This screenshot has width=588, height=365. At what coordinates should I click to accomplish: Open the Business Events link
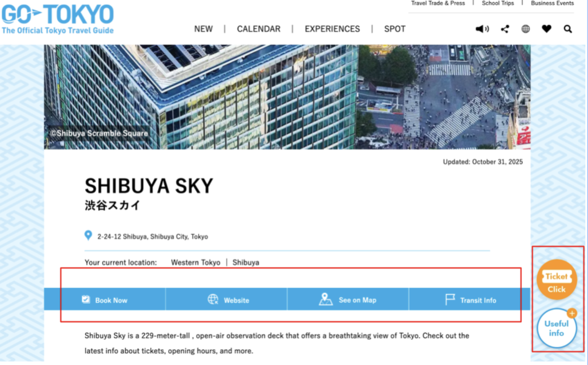[x=552, y=3]
